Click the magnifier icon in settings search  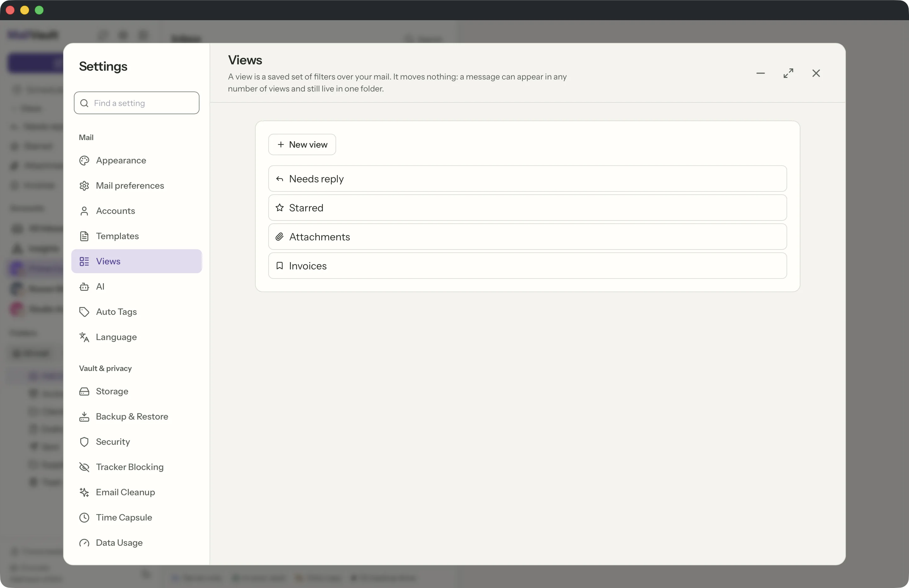pyautogui.click(x=84, y=103)
